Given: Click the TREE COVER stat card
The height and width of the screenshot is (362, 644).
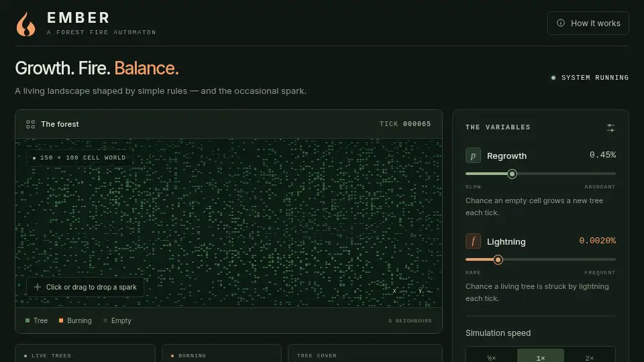Looking at the screenshot, I should click(x=365, y=353).
